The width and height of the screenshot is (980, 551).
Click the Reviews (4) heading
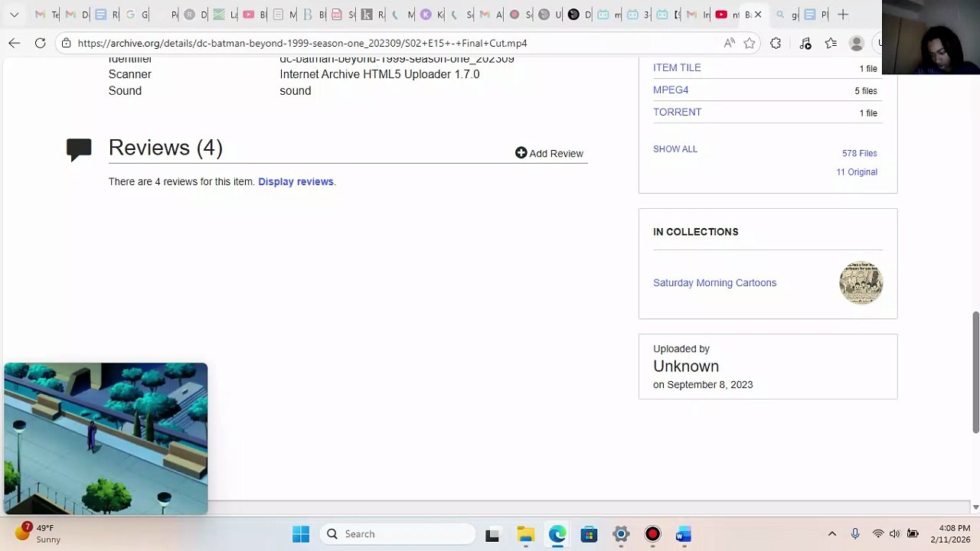(x=165, y=148)
